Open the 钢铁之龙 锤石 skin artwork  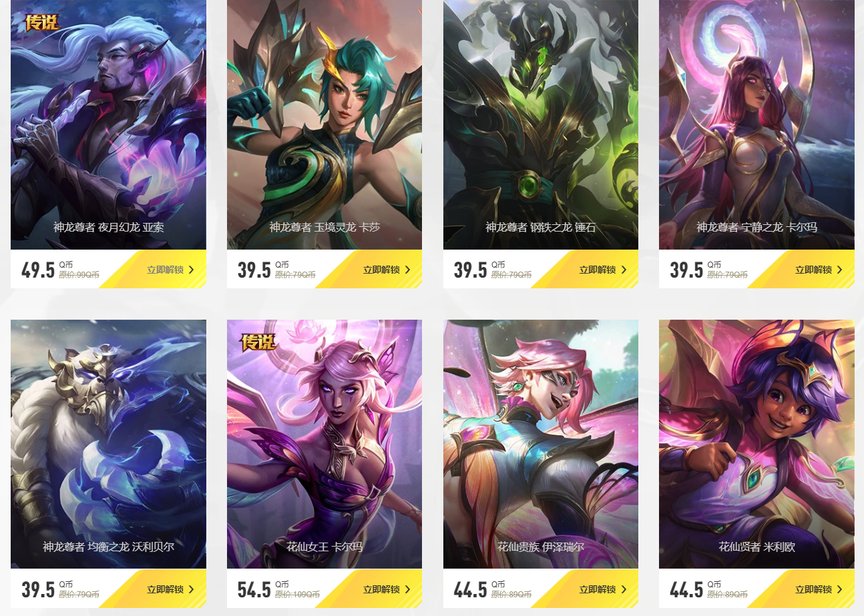tap(541, 125)
